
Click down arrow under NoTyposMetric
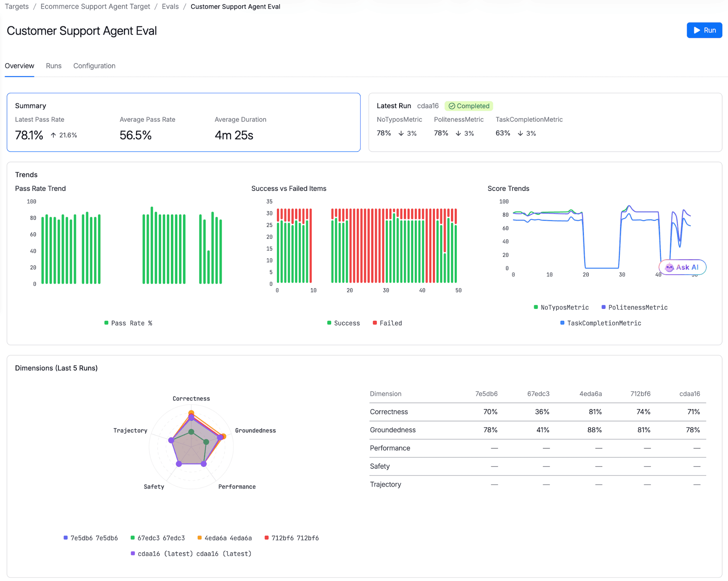401,133
